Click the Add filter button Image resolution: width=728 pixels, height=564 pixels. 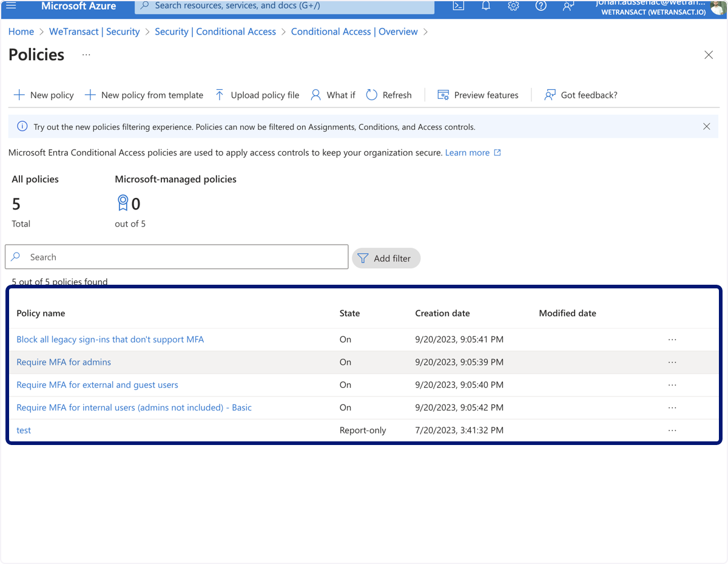pos(386,258)
